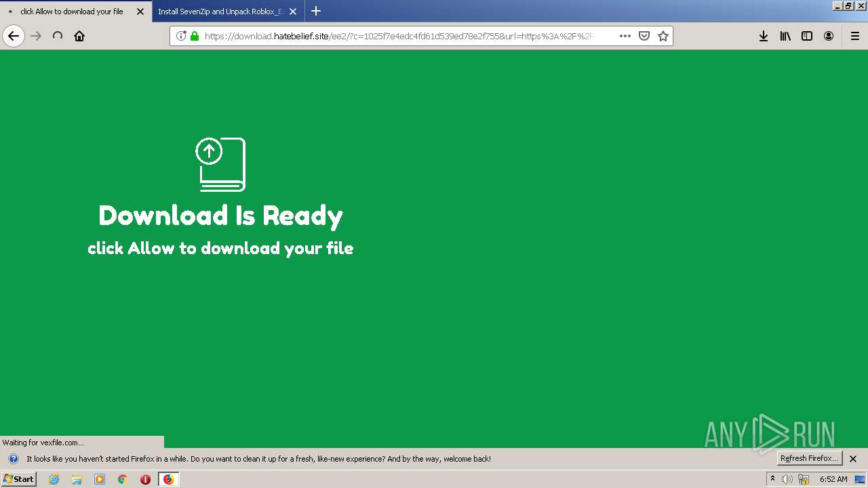
Task: Stop loading the current page
Action: pos(58,36)
